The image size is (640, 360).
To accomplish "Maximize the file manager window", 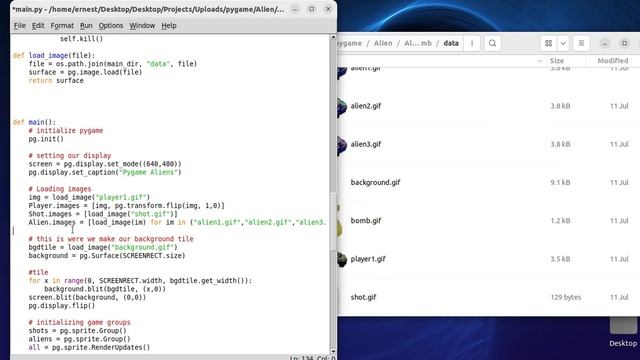I will tap(624, 43).
